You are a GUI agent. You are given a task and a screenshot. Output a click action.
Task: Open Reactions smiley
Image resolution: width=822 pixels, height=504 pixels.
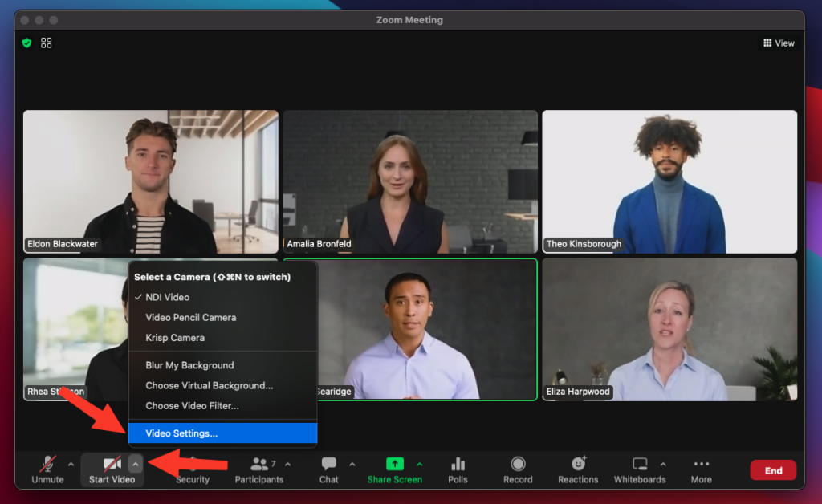(578, 469)
